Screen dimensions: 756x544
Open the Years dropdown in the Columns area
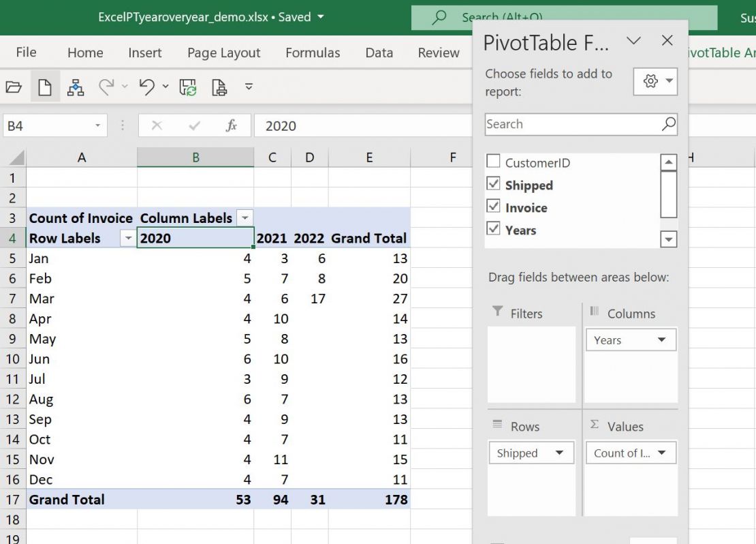tap(661, 339)
